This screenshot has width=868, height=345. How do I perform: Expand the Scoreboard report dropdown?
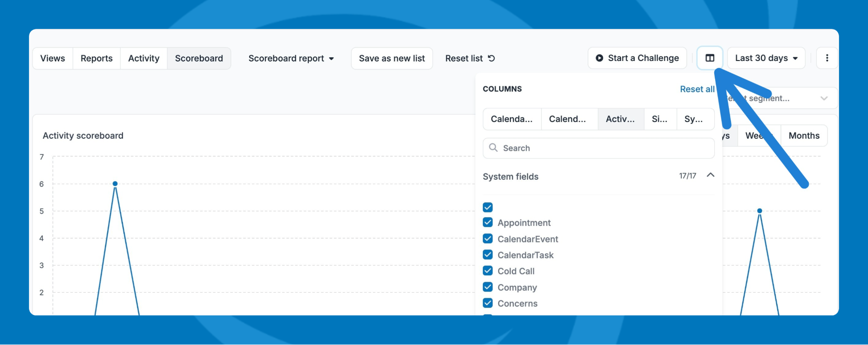(x=291, y=59)
